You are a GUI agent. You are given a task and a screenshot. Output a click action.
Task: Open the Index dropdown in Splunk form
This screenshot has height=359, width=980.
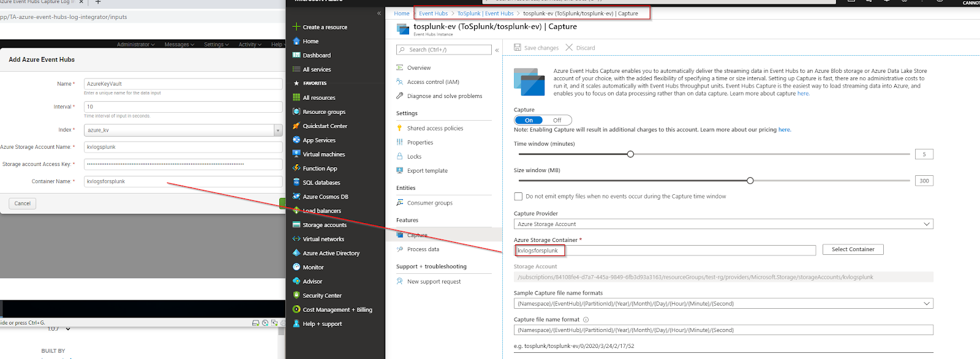coord(183,130)
